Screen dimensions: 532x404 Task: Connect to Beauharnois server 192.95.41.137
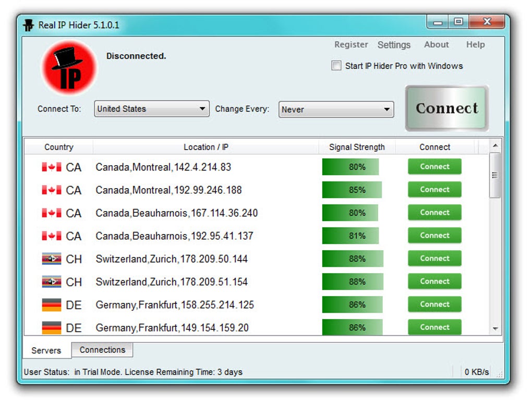click(434, 236)
